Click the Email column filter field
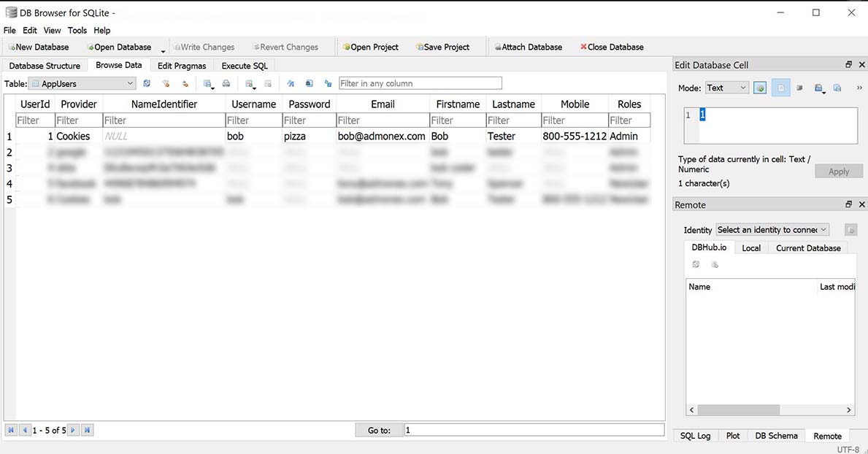 pos(383,120)
